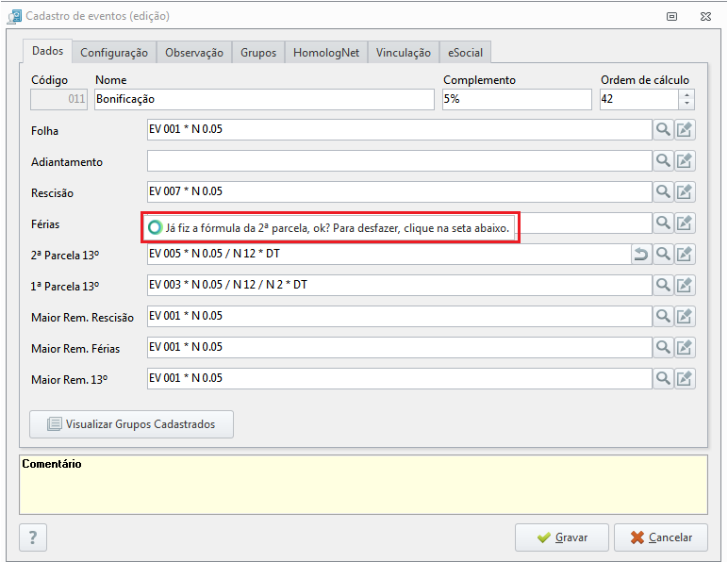Click the Cancelar button
This screenshot has height=562, width=728.
pos(661,537)
